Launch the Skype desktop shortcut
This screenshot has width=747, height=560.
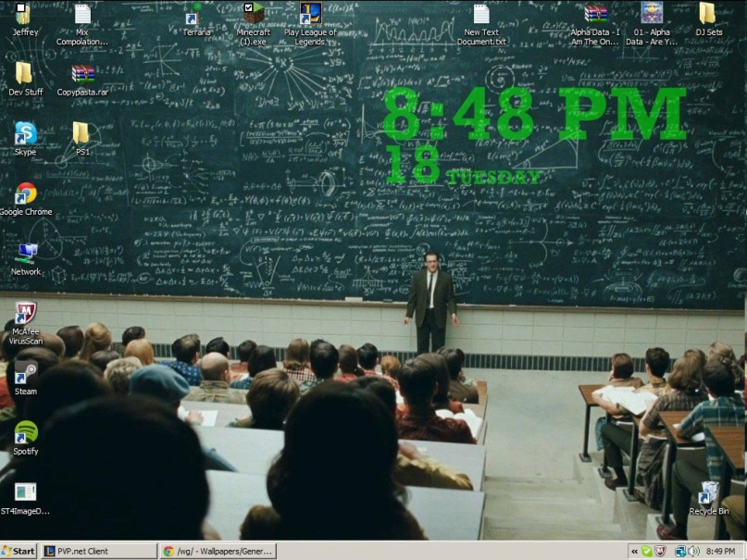(25, 139)
